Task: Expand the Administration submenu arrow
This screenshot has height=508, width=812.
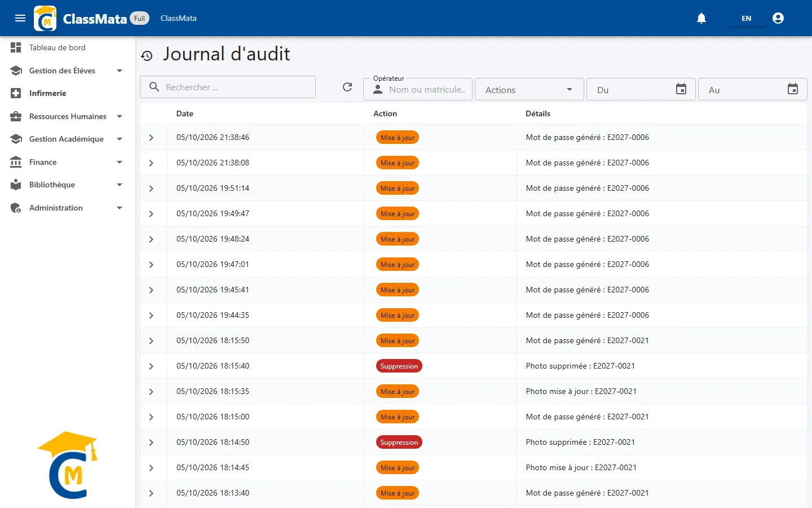Action: pos(120,208)
